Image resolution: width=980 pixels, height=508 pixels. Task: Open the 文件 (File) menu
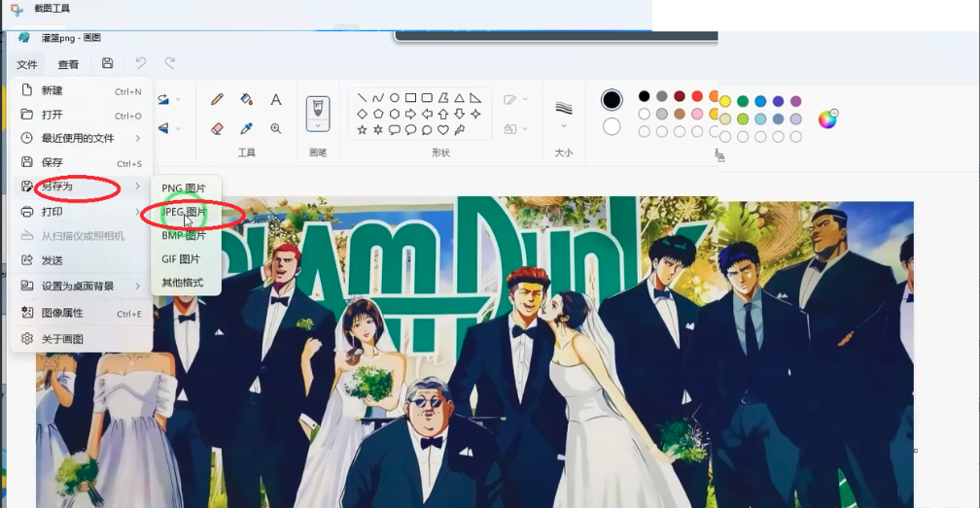click(27, 64)
